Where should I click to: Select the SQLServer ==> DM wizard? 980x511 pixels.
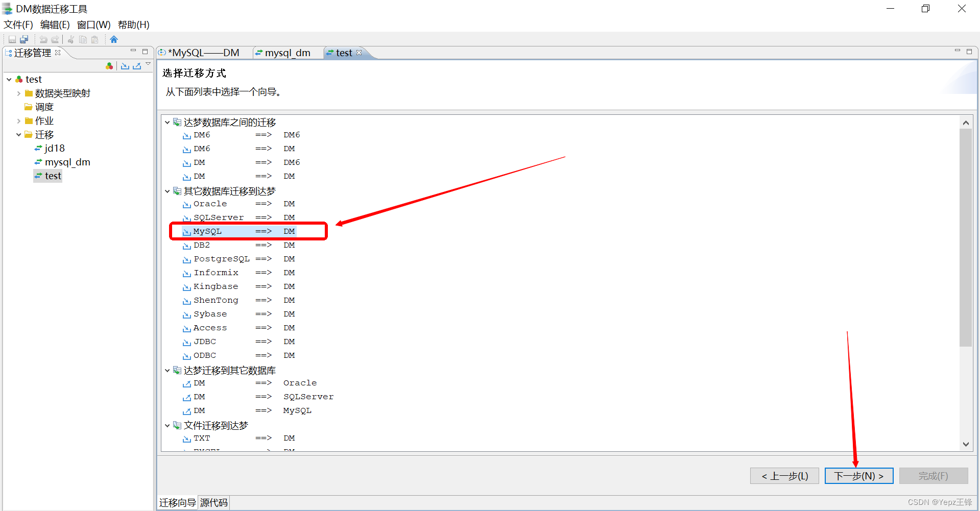point(239,217)
